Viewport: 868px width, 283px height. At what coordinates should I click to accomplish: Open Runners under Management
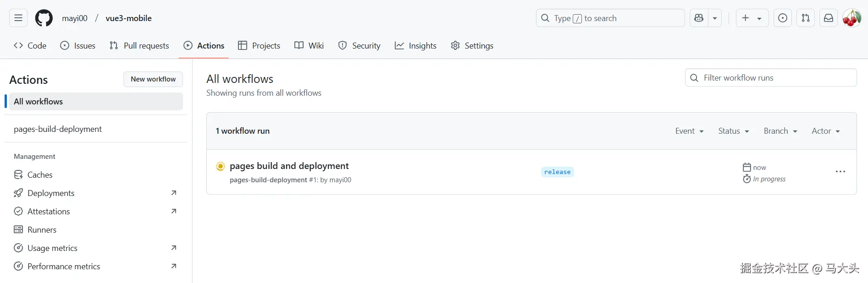click(96, 229)
